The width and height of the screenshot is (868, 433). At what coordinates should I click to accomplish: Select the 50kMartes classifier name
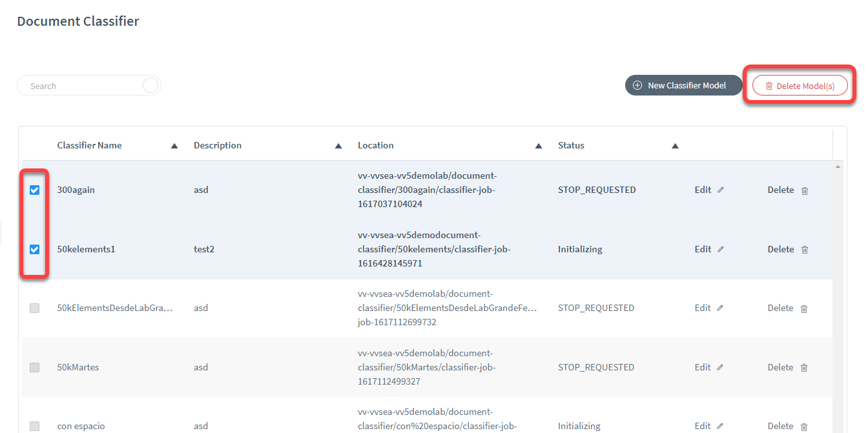[78, 367]
